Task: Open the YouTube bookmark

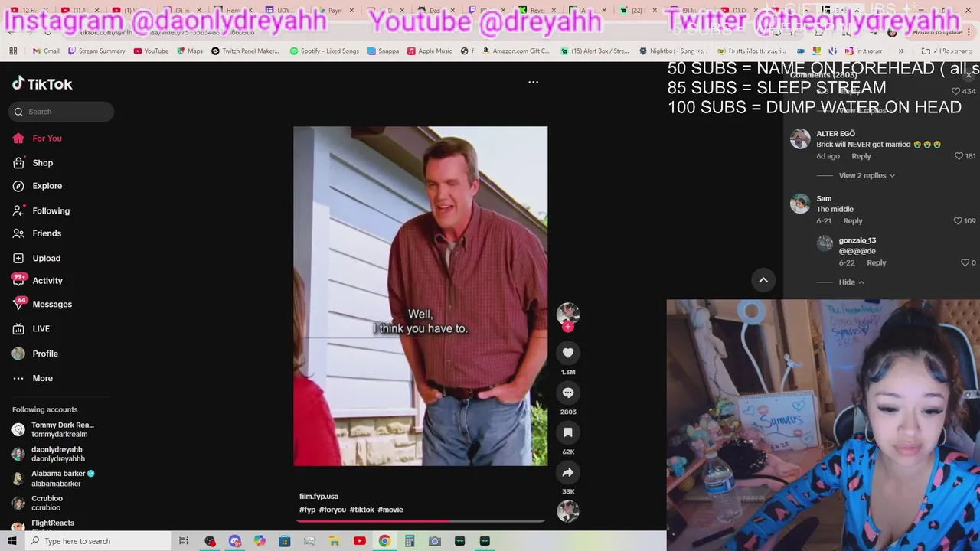Action: click(151, 51)
